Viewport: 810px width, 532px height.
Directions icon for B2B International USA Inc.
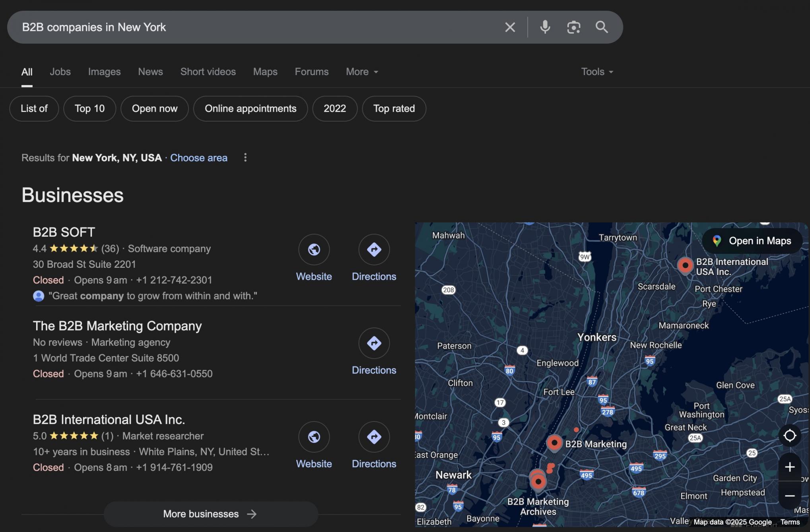click(x=374, y=437)
